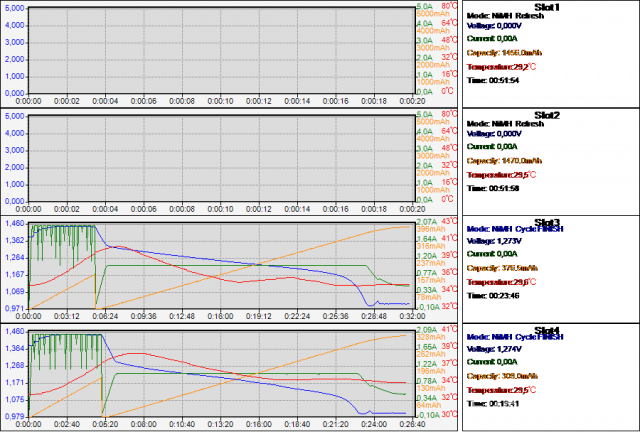This screenshot has height=432, width=640.
Task: Select Slot1 Time 00:51:54 reading
Action: [x=493, y=80]
